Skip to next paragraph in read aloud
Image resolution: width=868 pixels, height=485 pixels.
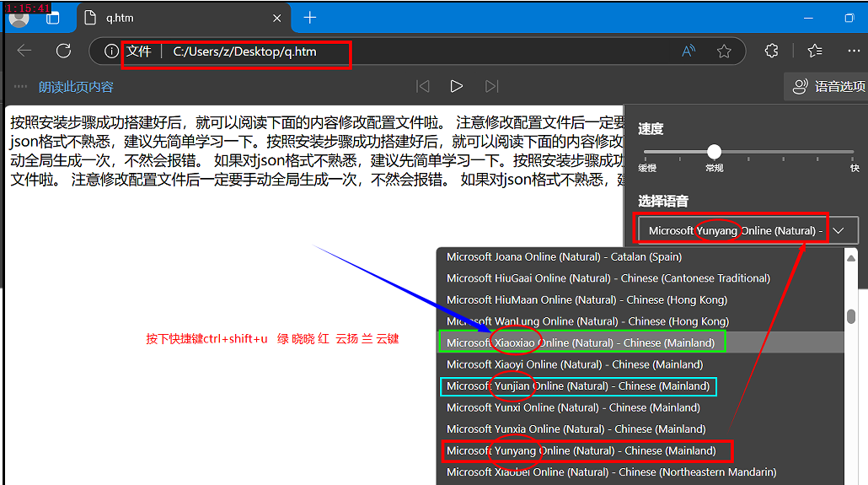491,87
